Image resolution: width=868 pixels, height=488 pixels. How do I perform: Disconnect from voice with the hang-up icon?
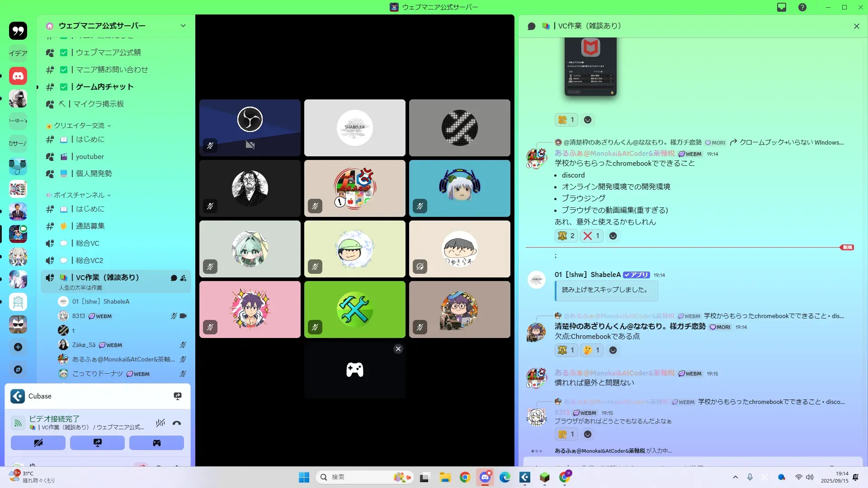pyautogui.click(x=177, y=423)
